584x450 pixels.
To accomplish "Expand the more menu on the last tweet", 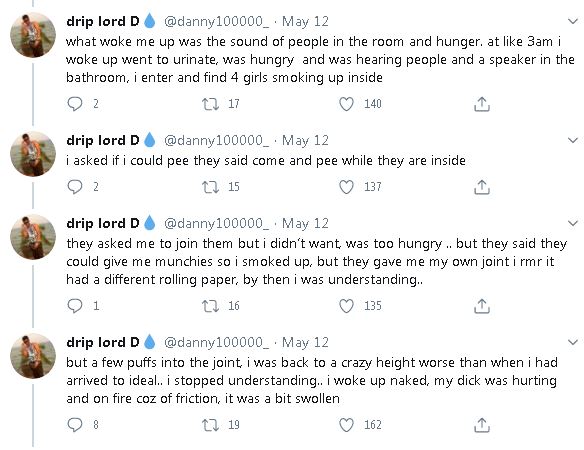I will point(572,342).
